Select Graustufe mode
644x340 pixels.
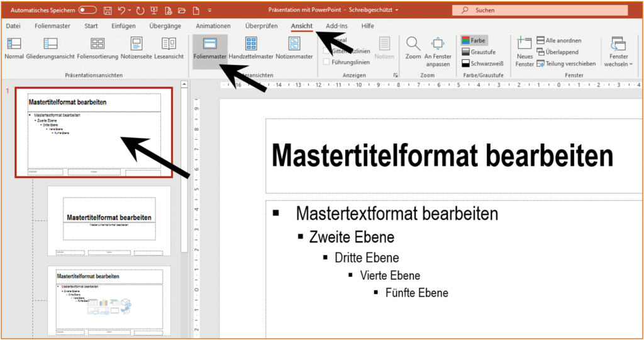[479, 52]
